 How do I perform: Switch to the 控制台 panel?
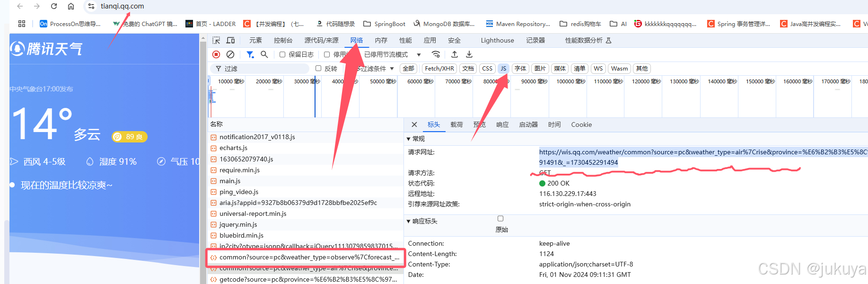[x=283, y=40]
